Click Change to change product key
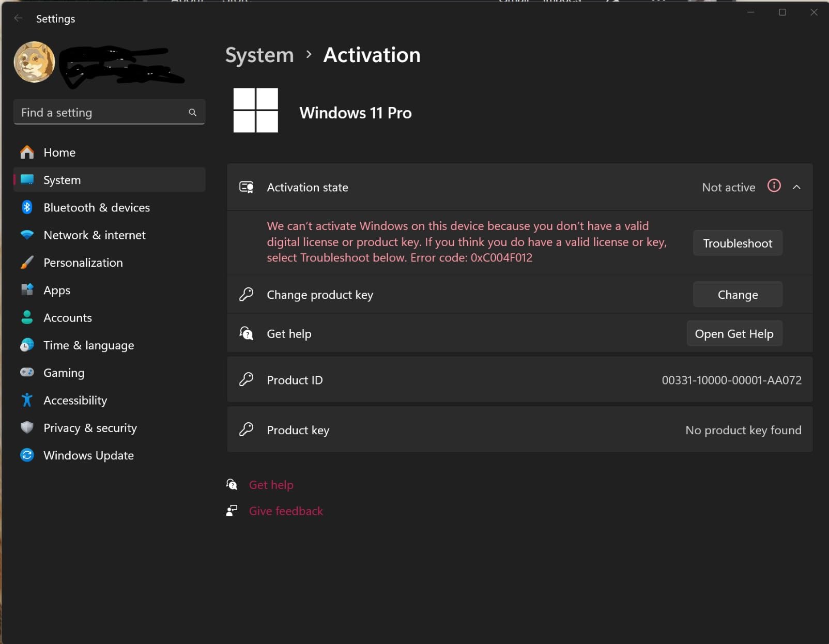829x644 pixels. point(738,295)
